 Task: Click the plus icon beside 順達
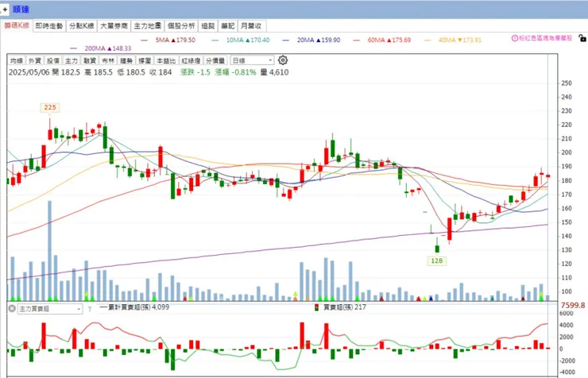point(5,10)
